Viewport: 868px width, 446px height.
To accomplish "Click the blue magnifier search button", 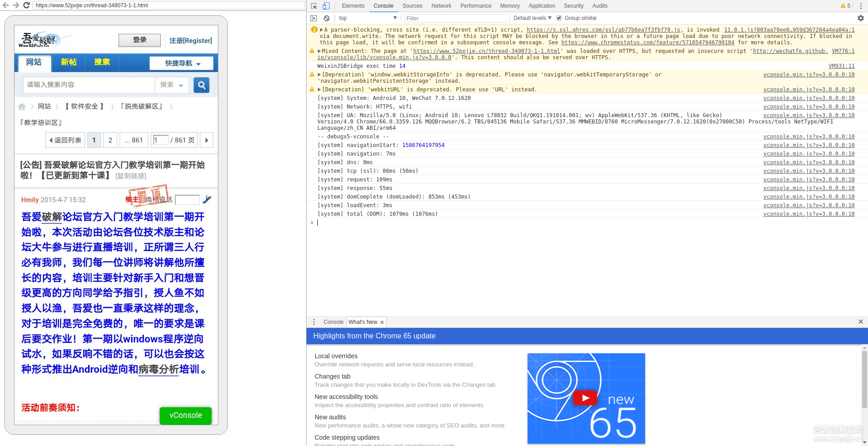I will tap(201, 85).
